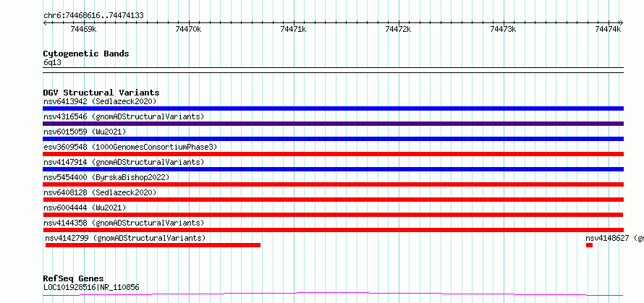Open variant label nsv4316546 (gnomADStructuralVariants)

pos(124,116)
